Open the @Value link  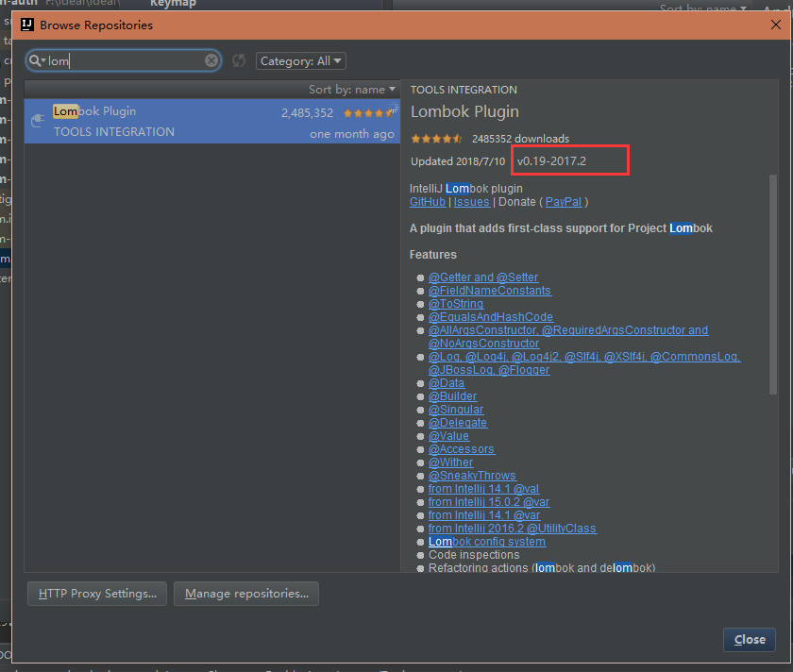coord(448,435)
